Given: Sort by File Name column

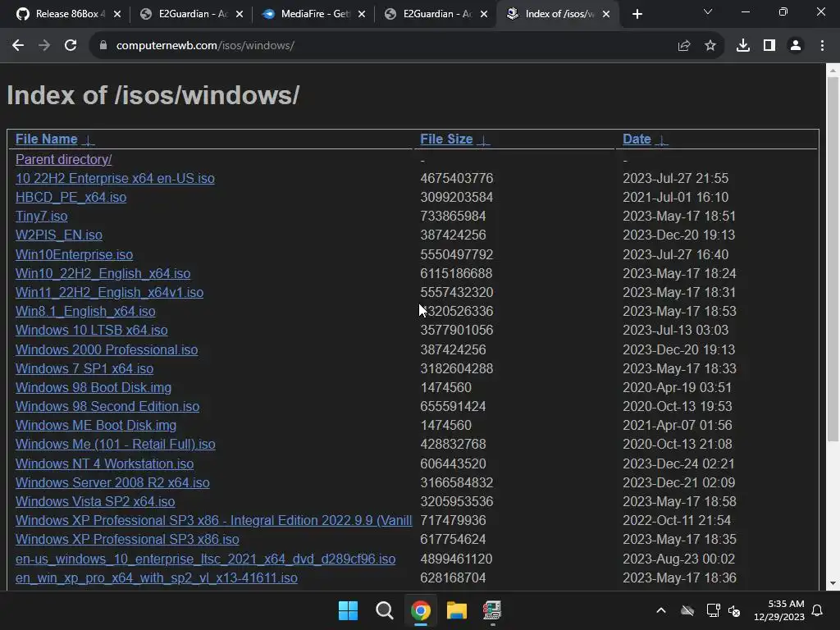Looking at the screenshot, I should (46, 139).
